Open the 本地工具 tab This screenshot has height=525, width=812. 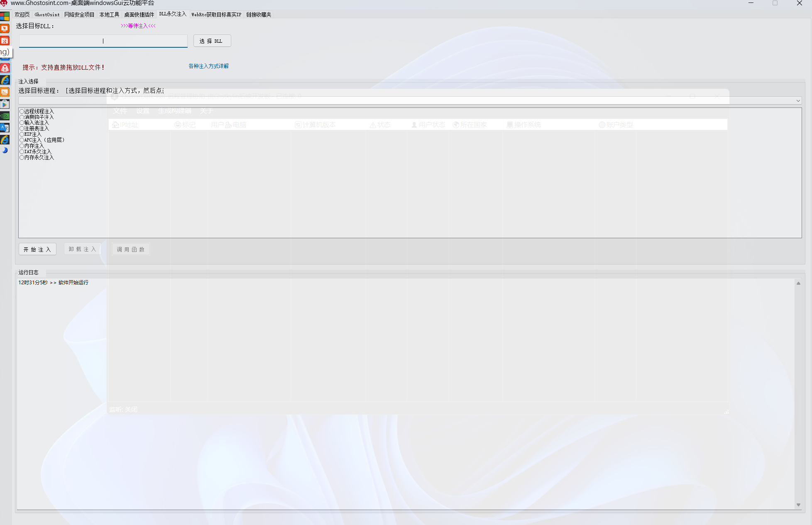[x=109, y=15]
